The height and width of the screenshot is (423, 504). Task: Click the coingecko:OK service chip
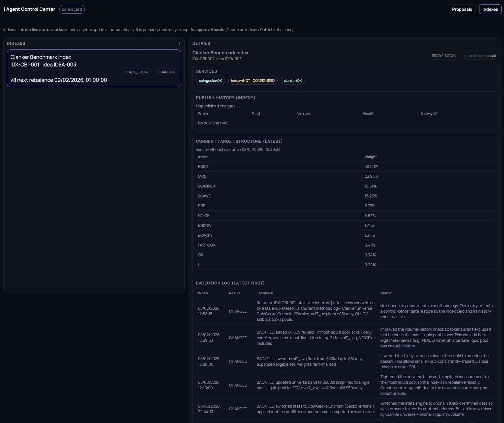click(210, 81)
